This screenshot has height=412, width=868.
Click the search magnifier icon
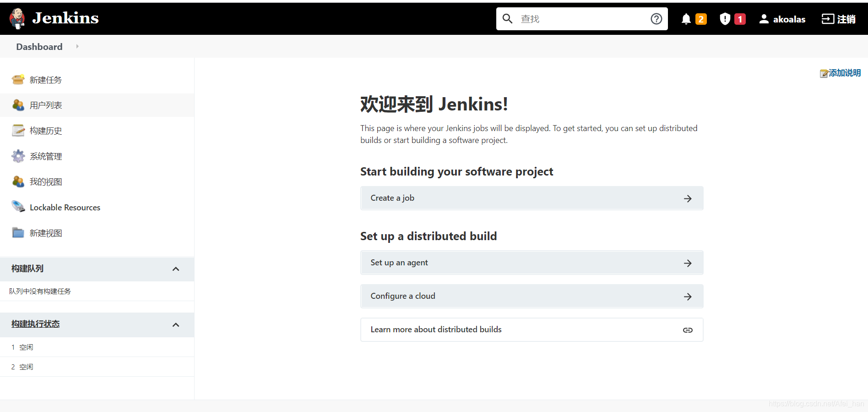tap(507, 19)
